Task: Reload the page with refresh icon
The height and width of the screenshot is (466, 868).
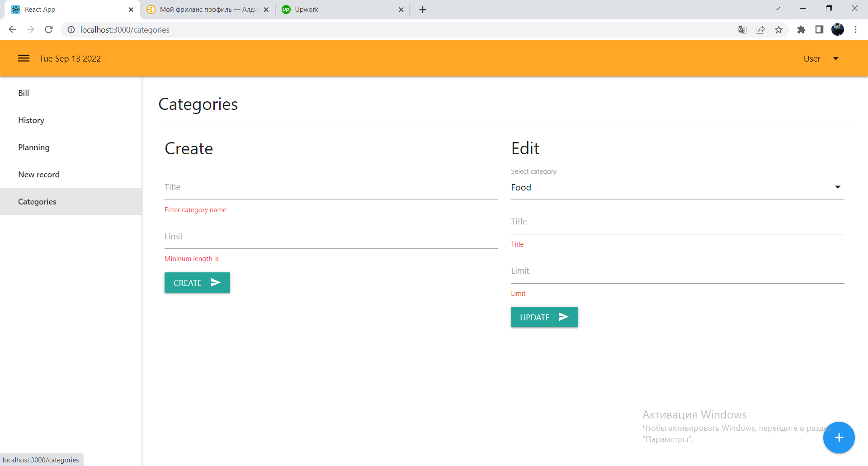Action: [49, 29]
